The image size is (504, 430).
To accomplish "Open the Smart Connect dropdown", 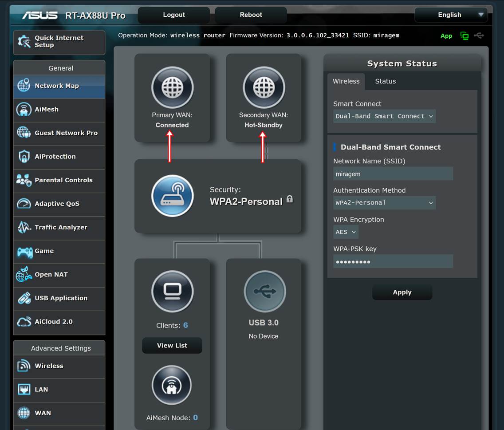I will (x=384, y=116).
